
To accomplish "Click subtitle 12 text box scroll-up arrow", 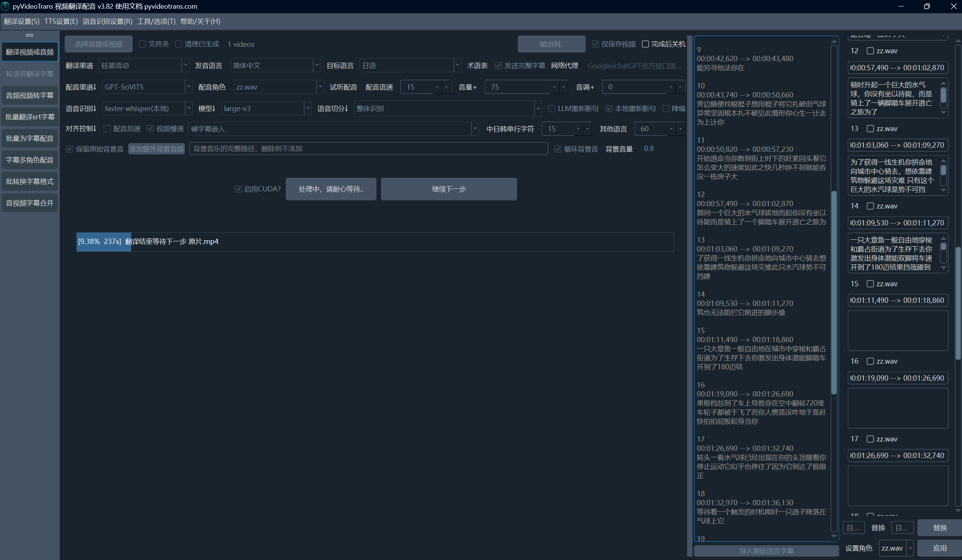I will click(943, 83).
